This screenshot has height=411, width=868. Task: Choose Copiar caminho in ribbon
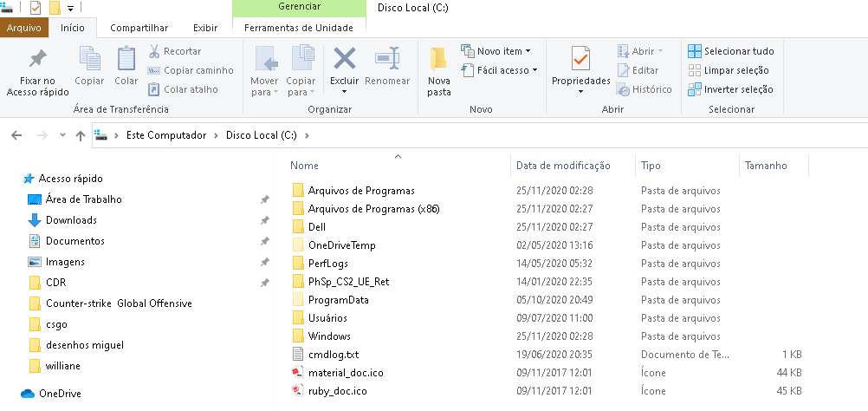[x=191, y=70]
